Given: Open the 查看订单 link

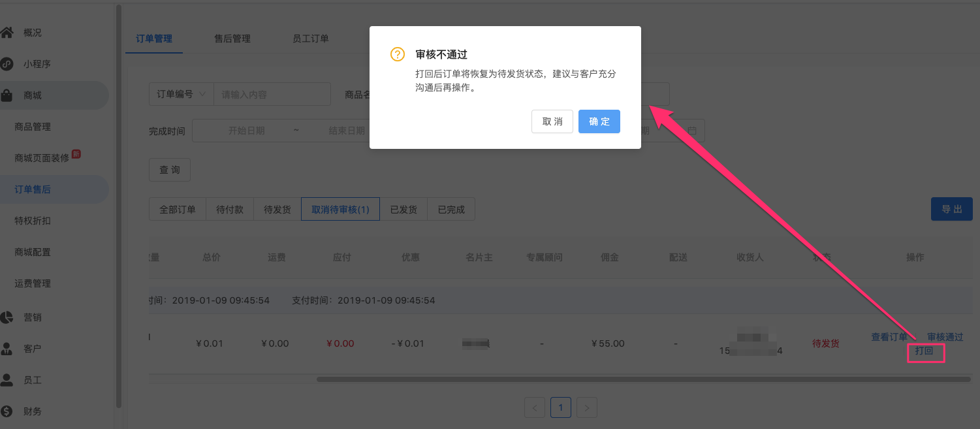Looking at the screenshot, I should [889, 337].
